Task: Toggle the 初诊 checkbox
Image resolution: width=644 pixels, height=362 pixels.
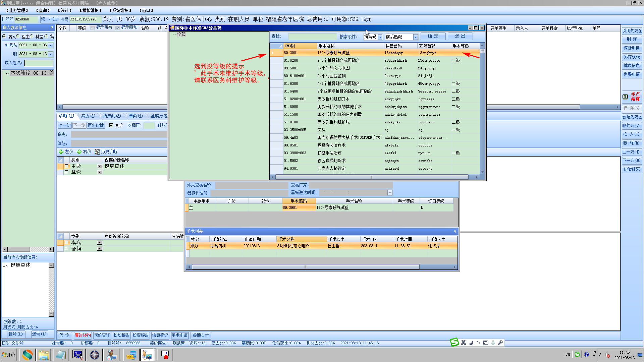Action: (111, 125)
